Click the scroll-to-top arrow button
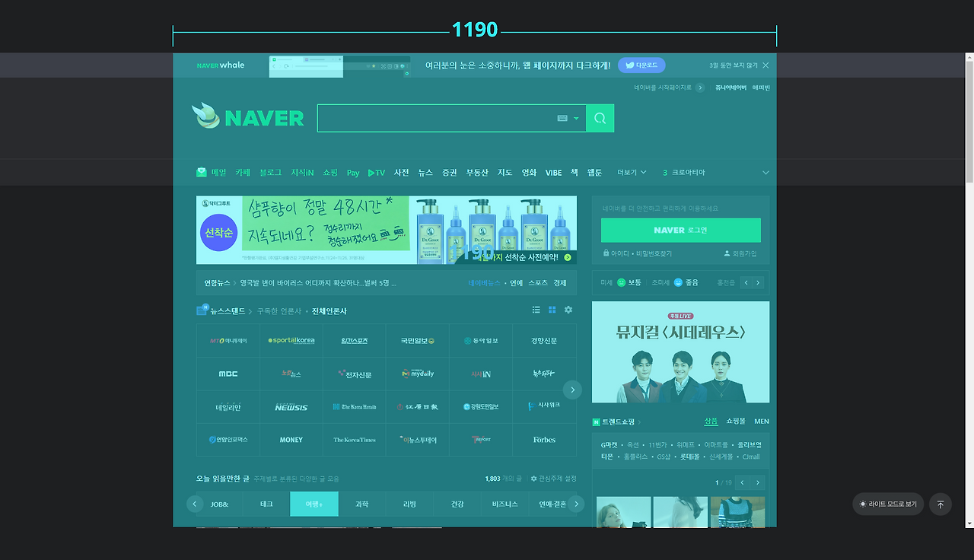Screen dimensions: 974x560 click(x=940, y=504)
